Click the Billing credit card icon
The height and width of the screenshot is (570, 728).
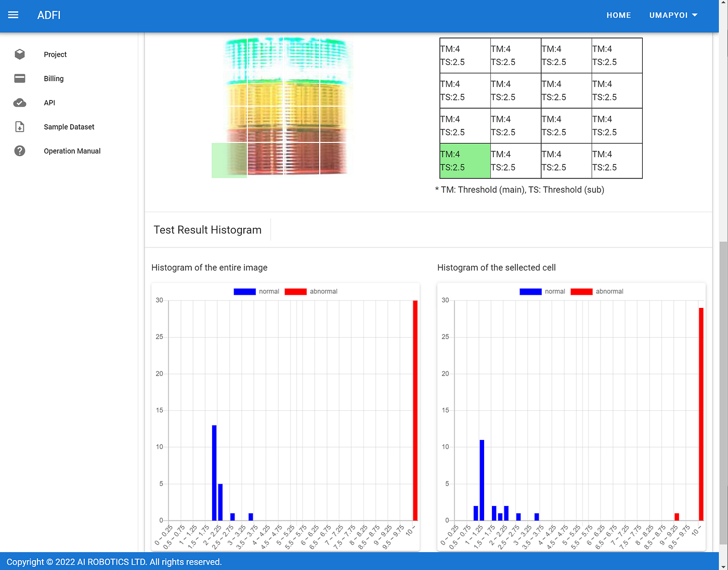pos(20,79)
